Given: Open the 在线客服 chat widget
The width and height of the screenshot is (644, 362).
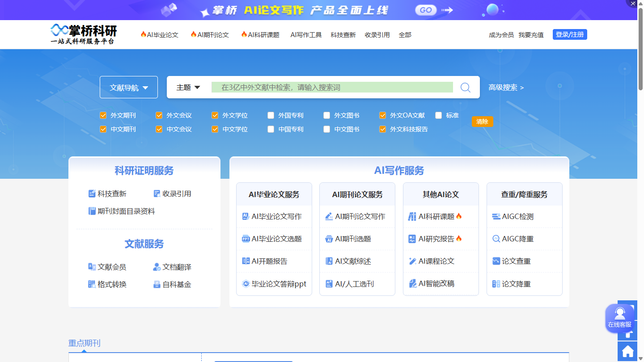Looking at the screenshot, I should (x=620, y=318).
